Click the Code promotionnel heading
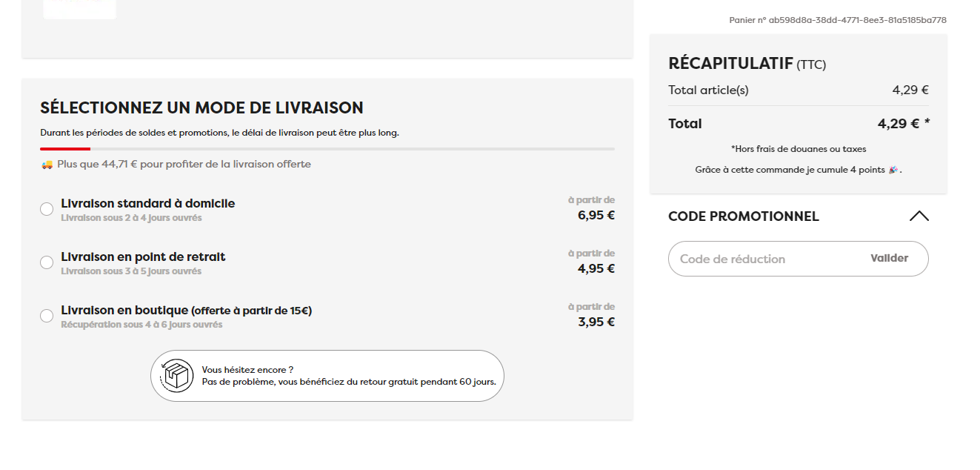Screen dimensions: 980x470 pyautogui.click(x=744, y=216)
